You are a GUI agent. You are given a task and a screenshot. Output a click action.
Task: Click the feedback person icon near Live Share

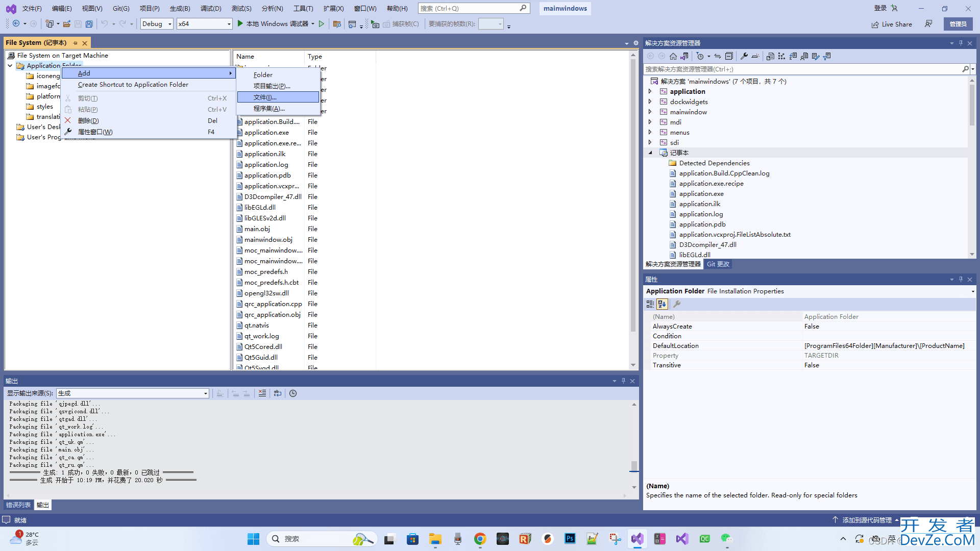click(928, 24)
